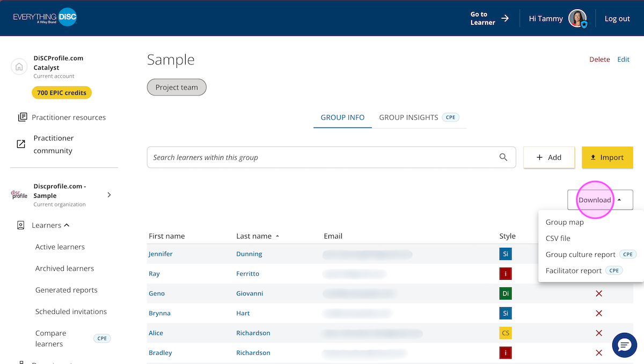Switch to the Group Info tab
Image resolution: width=644 pixels, height=364 pixels.
pyautogui.click(x=342, y=117)
